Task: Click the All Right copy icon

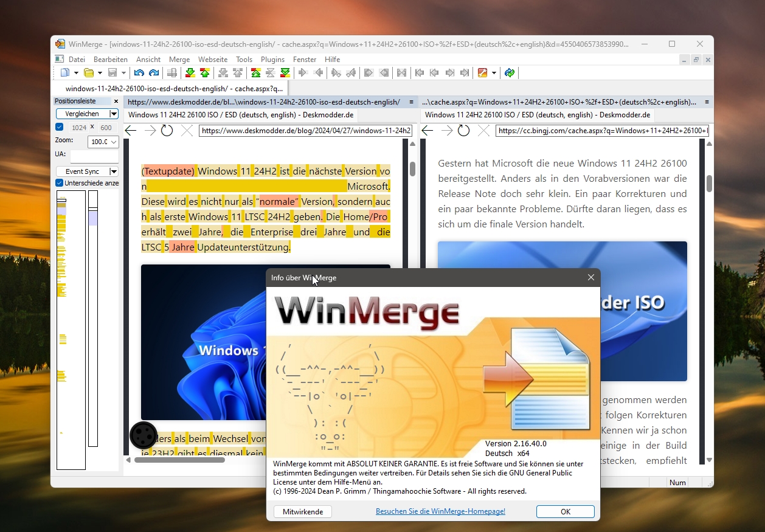Action: pyautogui.click(x=369, y=73)
